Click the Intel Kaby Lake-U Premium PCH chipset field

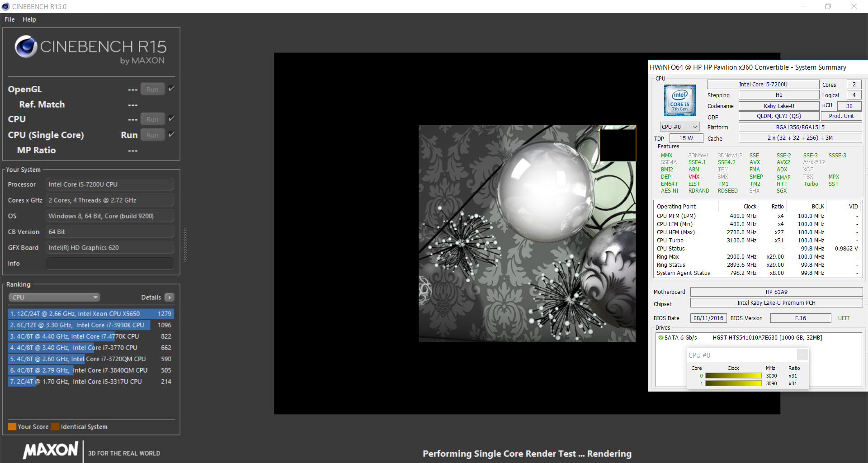point(776,303)
